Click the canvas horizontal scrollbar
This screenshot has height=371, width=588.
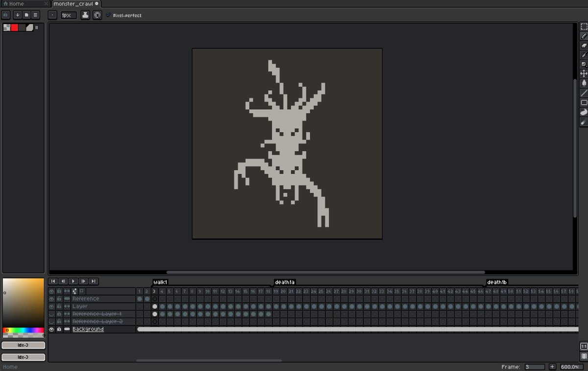pos(325,272)
